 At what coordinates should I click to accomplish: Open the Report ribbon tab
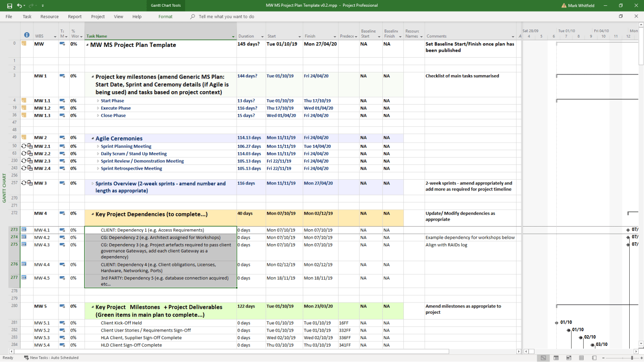[74, 16]
